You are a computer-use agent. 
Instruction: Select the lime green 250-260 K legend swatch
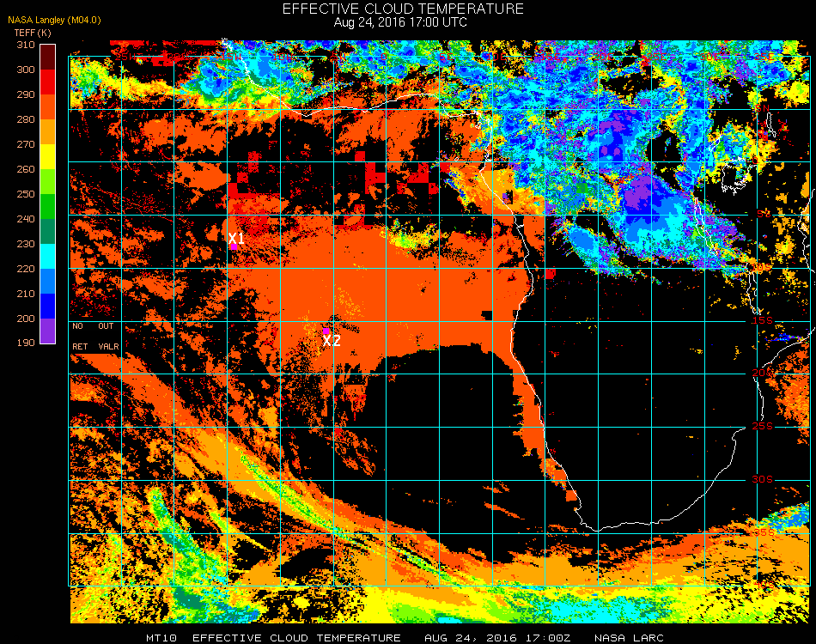(47, 181)
